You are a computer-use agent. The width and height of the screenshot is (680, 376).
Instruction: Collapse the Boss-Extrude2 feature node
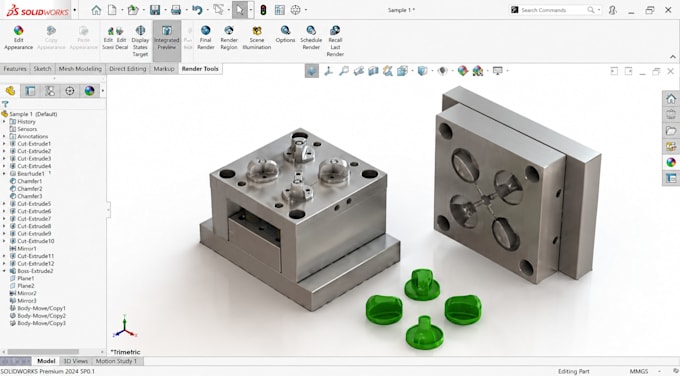4,271
